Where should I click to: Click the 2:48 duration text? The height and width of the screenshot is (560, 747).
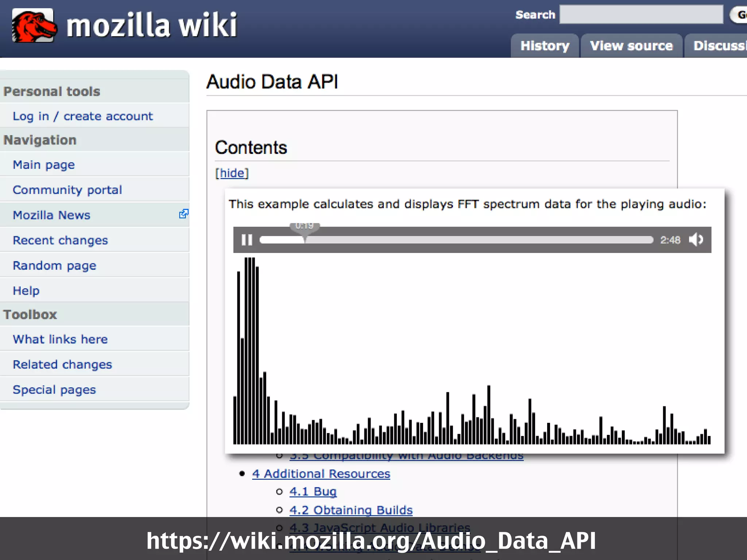[670, 240]
